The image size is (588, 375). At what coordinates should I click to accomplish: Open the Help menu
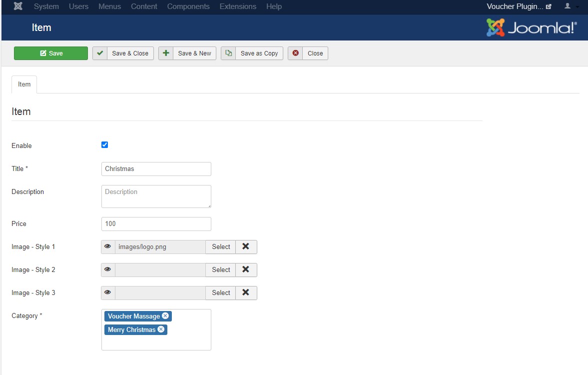(x=274, y=6)
